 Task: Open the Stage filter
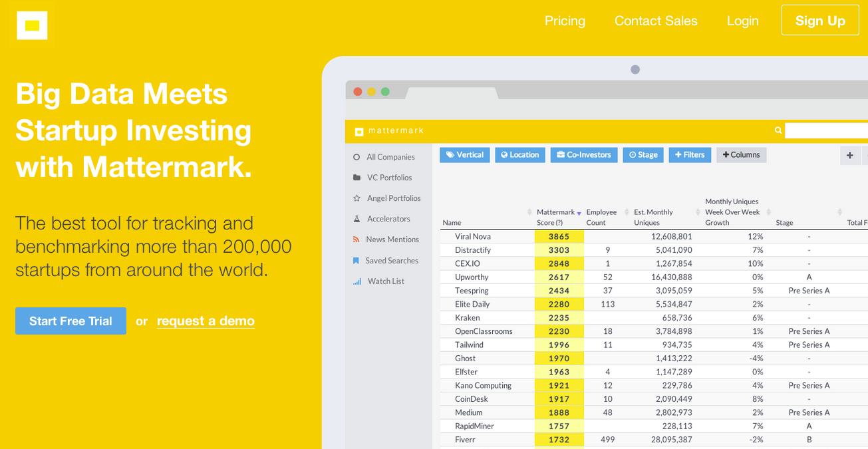643,155
